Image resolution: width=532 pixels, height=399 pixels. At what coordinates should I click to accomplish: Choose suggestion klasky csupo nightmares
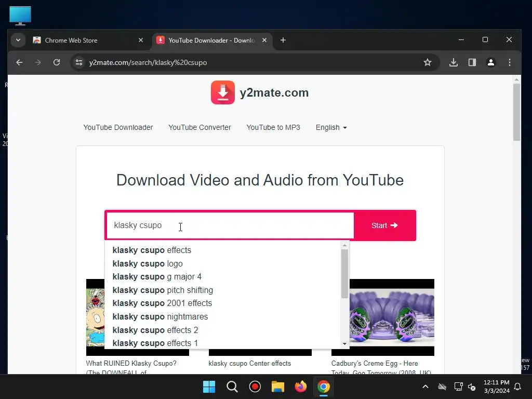160,316
